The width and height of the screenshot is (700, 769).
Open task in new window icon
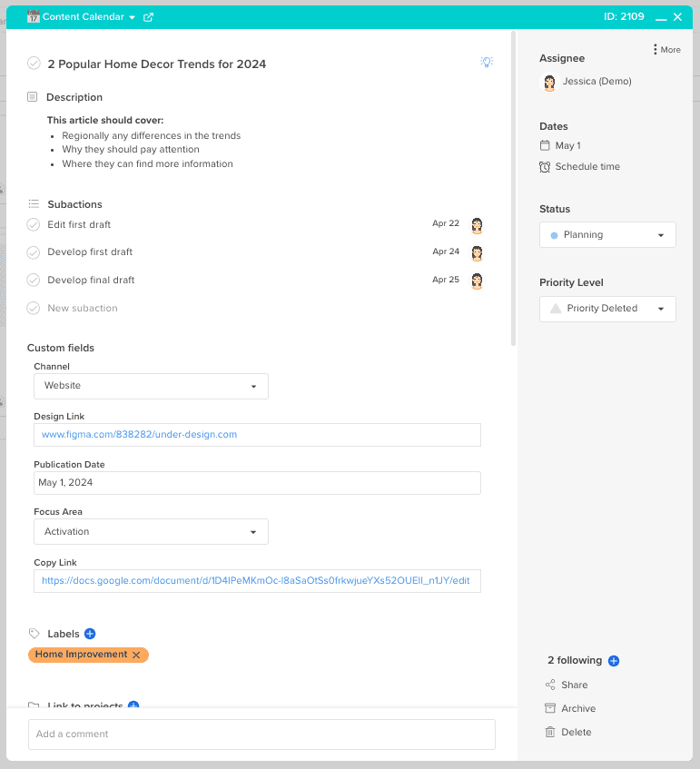148,17
